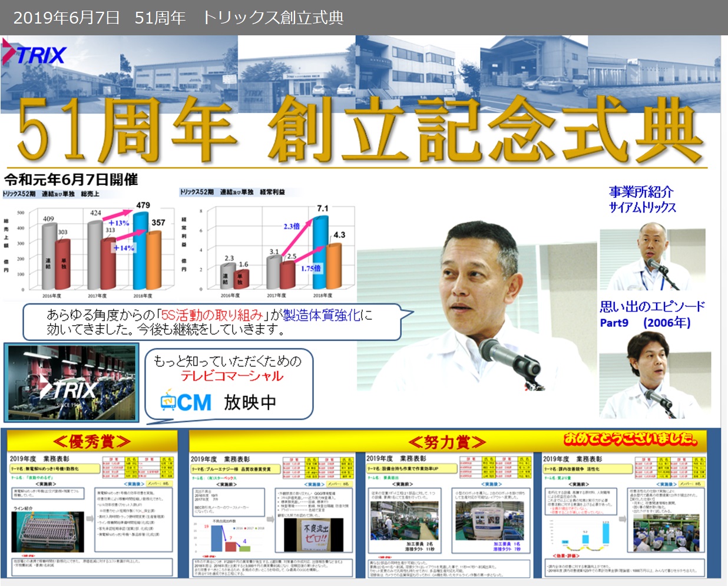
Task: Click the TV icon beside CM
Action: 167,401
